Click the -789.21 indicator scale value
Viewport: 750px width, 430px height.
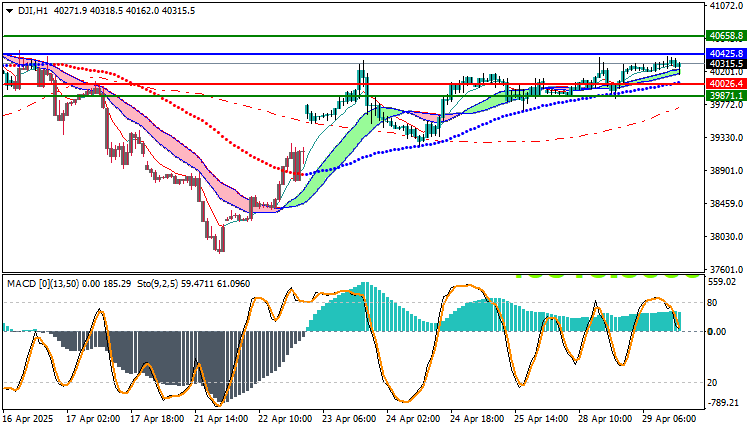[x=724, y=403]
